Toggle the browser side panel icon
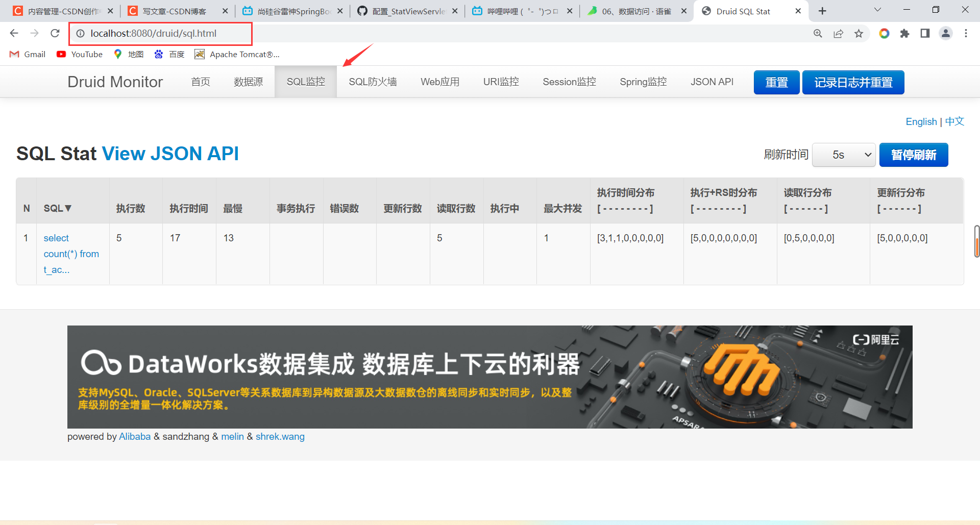 925,33
